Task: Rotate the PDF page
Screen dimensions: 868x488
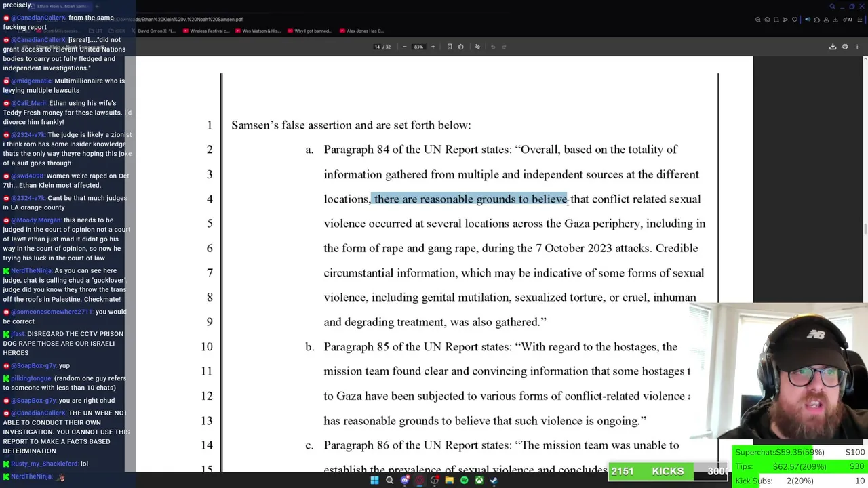Action: click(x=460, y=47)
